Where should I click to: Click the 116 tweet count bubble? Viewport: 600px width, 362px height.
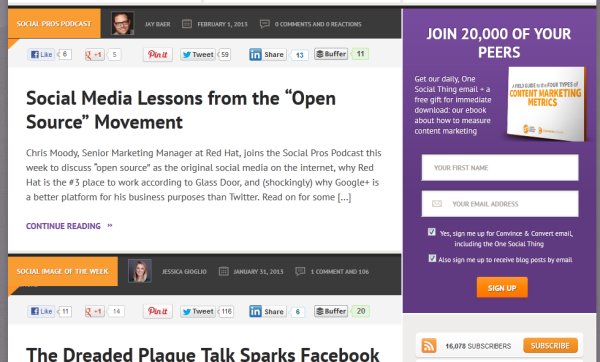click(227, 311)
